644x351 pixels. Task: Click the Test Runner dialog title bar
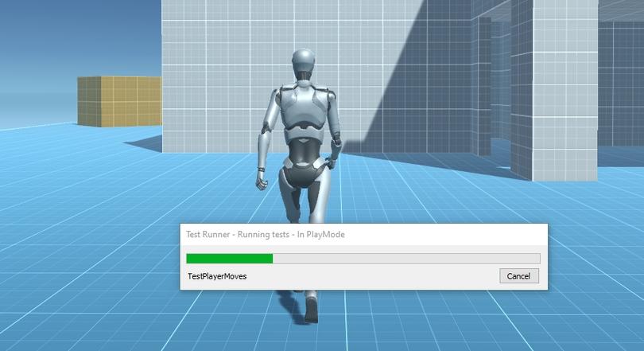point(364,235)
